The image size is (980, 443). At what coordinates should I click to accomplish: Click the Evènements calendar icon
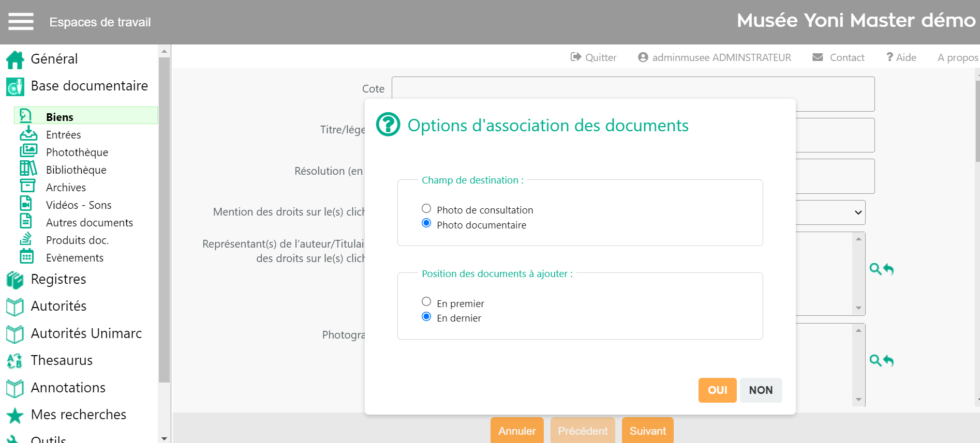pyautogui.click(x=27, y=256)
